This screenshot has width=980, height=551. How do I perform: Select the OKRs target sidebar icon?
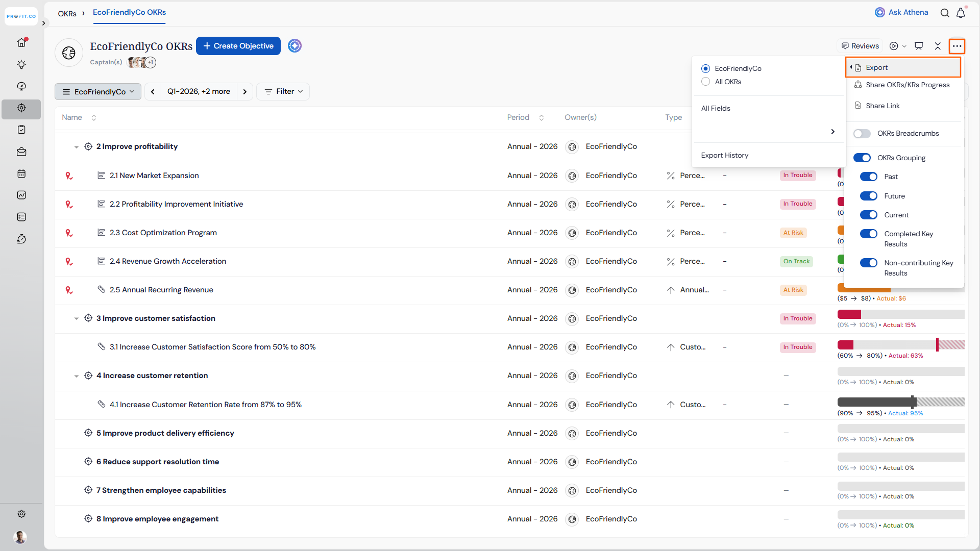(21, 108)
